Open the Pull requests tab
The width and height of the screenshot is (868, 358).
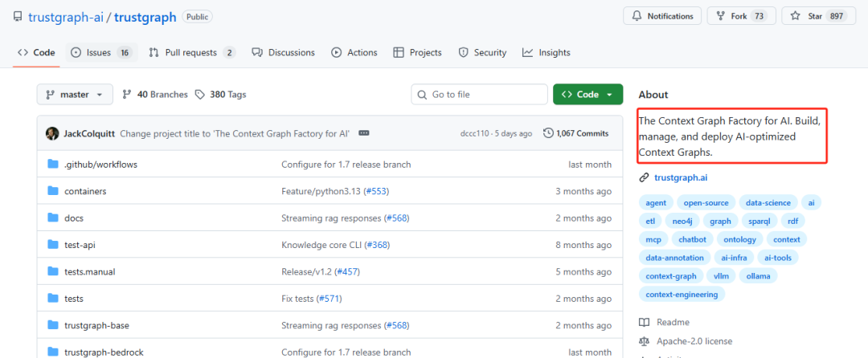(192, 52)
